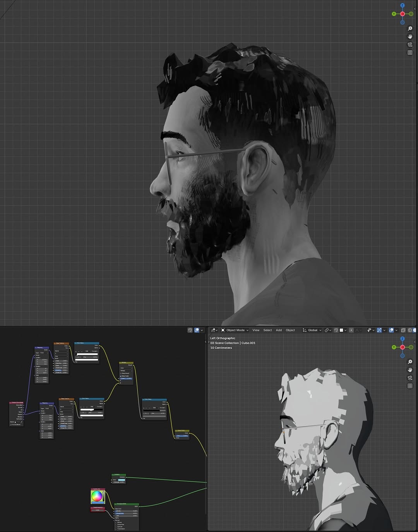Toggle viewport gizmos button in bottom header
418x532 pixels.
pyautogui.click(x=379, y=330)
